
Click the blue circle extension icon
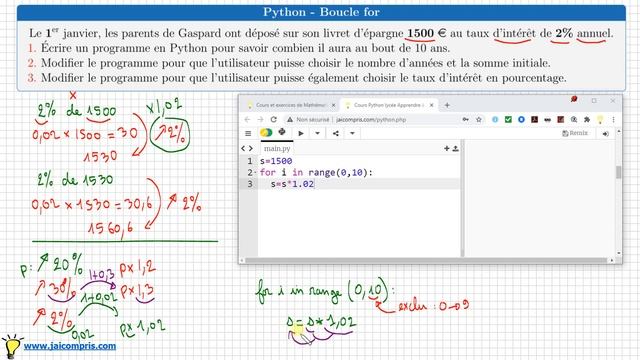click(521, 120)
